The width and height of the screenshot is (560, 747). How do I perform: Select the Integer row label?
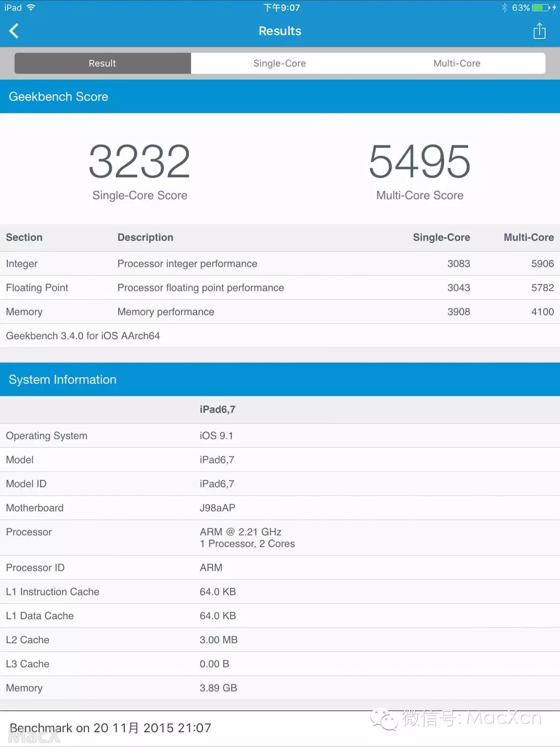(21, 264)
